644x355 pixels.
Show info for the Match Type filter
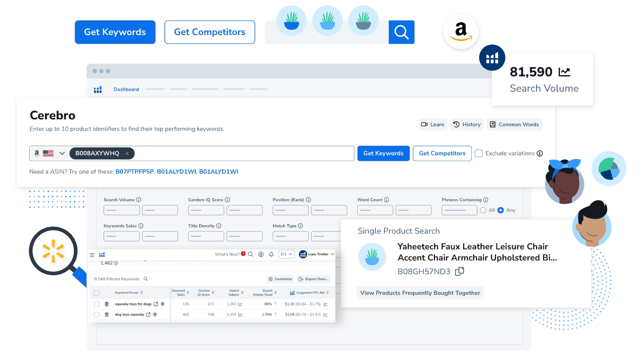coord(300,226)
